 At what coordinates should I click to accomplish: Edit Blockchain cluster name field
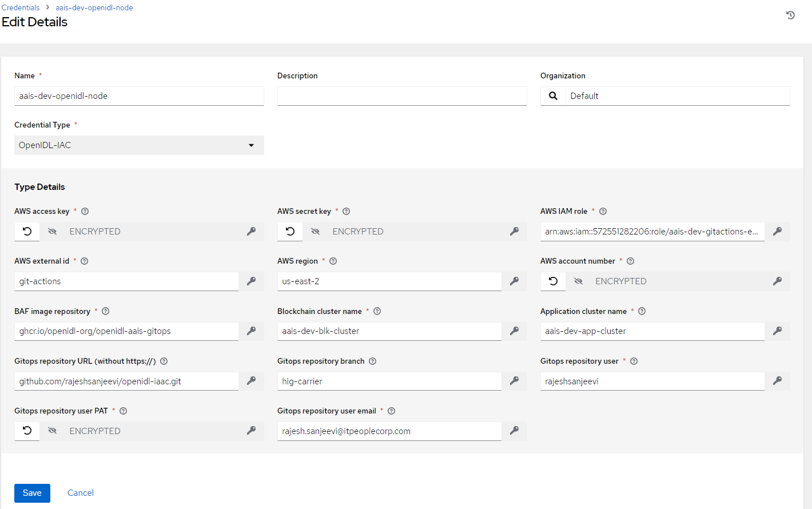pyautogui.click(x=389, y=331)
